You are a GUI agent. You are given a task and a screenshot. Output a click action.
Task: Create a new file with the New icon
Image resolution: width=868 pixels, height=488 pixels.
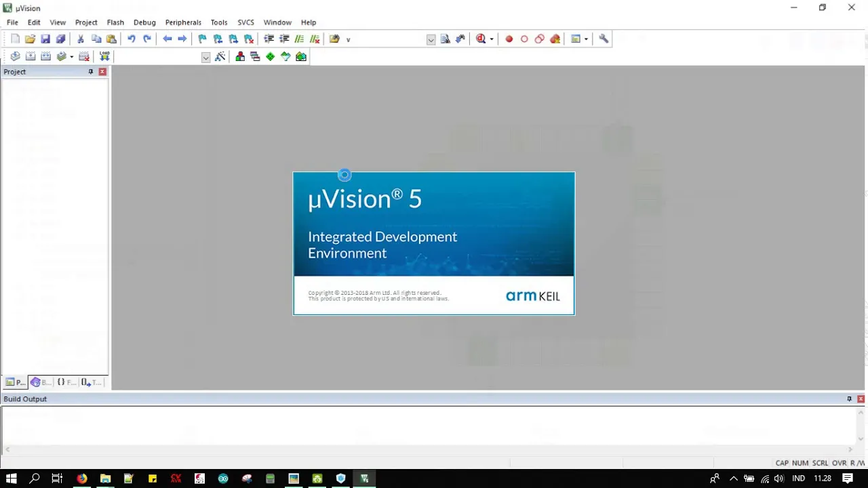(x=15, y=39)
